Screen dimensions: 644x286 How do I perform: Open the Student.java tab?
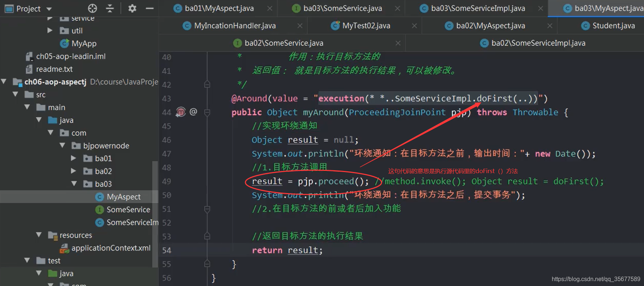click(x=613, y=26)
